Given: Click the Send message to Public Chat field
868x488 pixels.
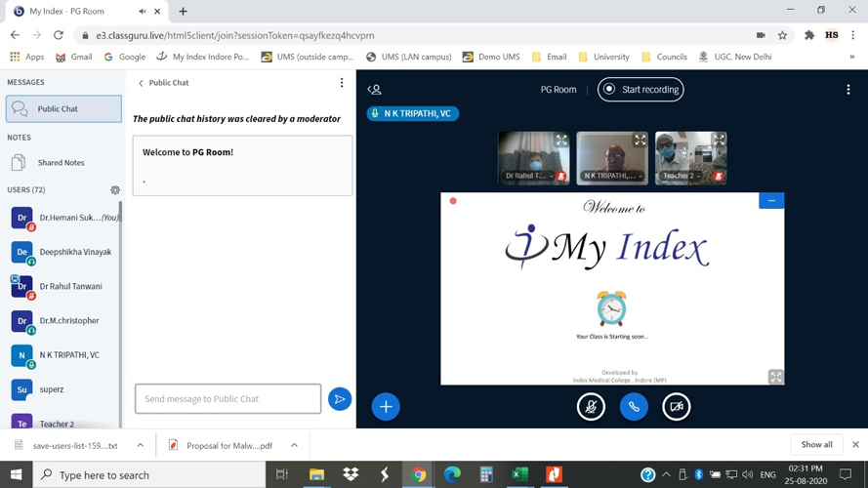Looking at the screenshot, I should pos(228,399).
